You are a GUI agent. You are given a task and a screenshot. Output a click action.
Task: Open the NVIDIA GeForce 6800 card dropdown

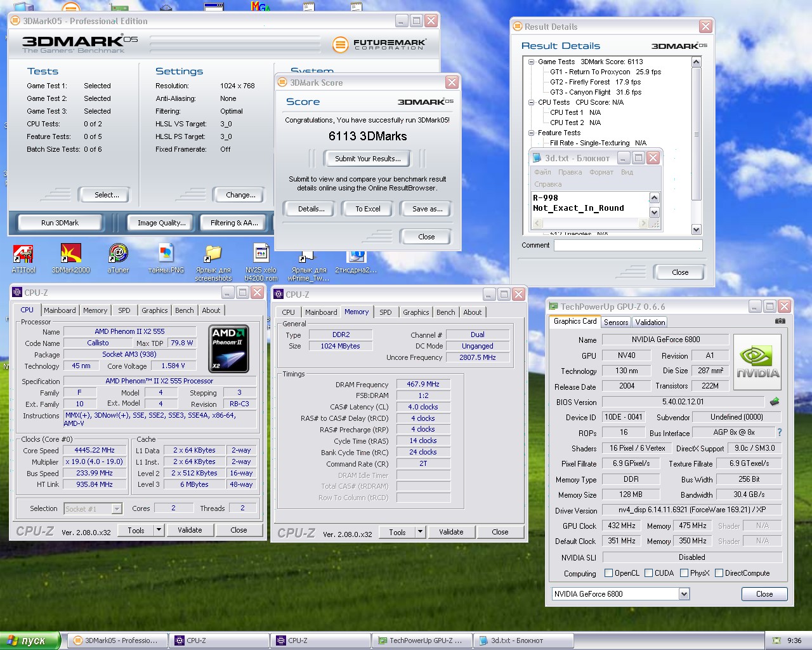click(684, 594)
